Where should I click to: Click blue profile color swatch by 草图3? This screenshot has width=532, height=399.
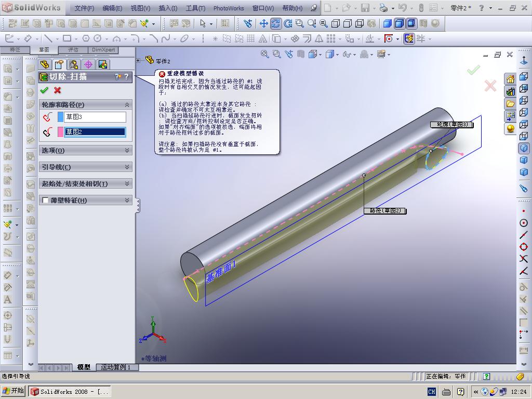pyautogui.click(x=60, y=117)
